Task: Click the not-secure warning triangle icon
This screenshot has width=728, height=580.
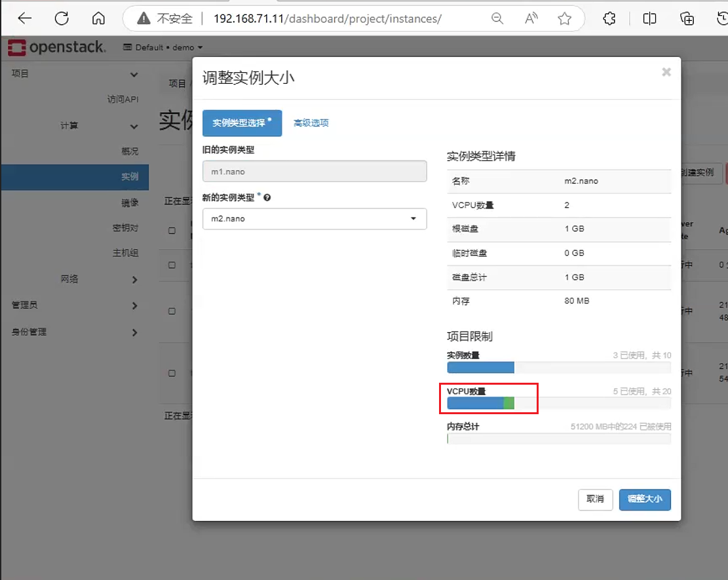Action: click(144, 18)
